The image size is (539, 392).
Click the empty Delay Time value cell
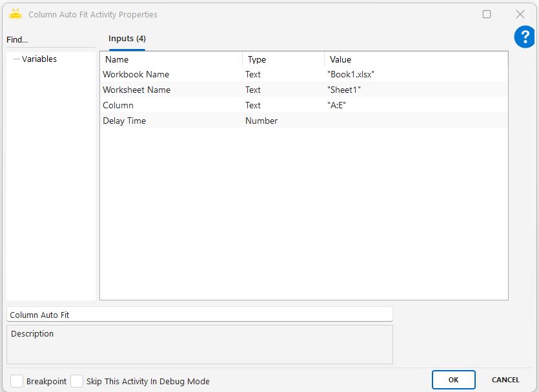(x=413, y=121)
